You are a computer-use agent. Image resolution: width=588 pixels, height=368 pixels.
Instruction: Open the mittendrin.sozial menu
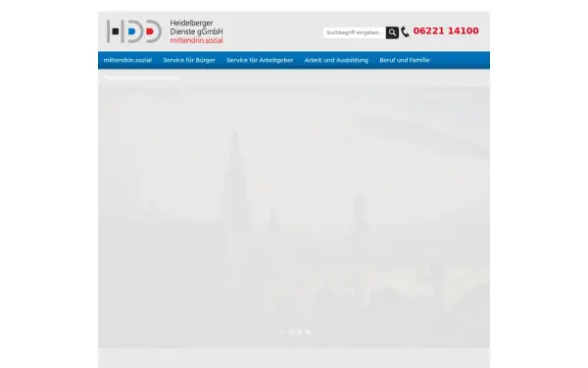pyautogui.click(x=127, y=60)
